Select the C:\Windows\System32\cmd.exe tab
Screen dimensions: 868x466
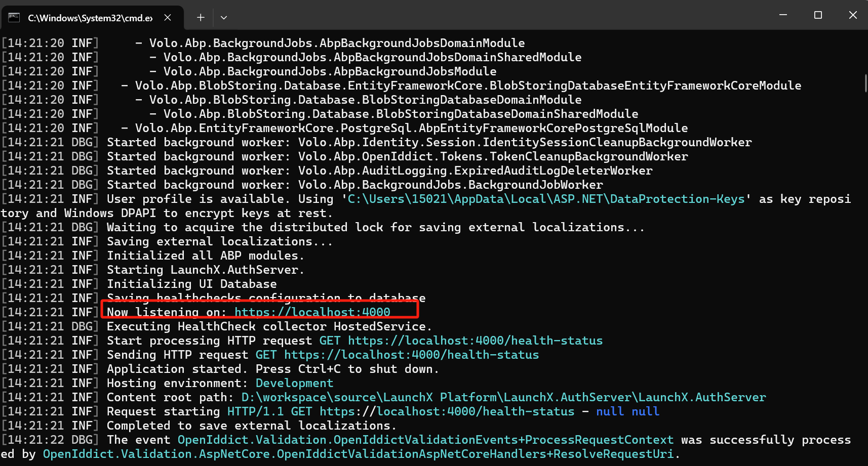click(x=92, y=18)
